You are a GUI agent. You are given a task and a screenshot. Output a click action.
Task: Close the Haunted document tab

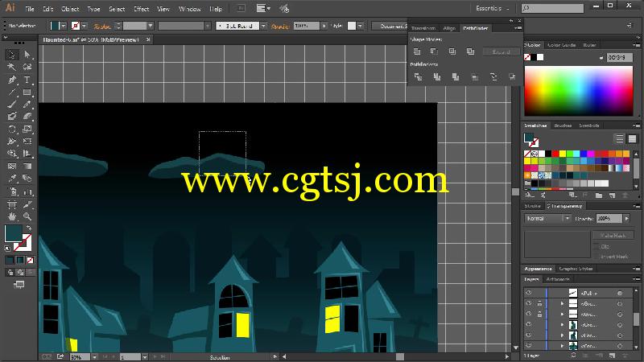tap(148, 39)
